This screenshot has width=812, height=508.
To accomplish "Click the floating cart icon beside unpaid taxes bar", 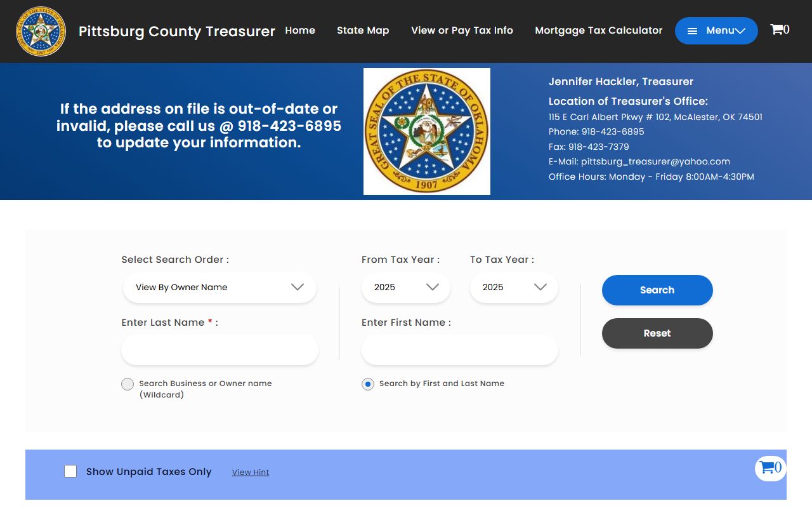I will (x=771, y=468).
